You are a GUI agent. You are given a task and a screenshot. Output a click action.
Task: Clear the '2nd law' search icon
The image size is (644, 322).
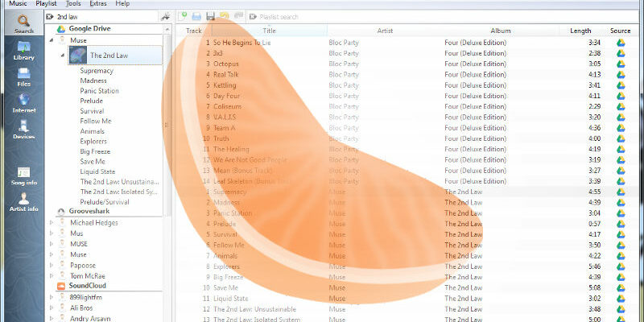(x=50, y=17)
